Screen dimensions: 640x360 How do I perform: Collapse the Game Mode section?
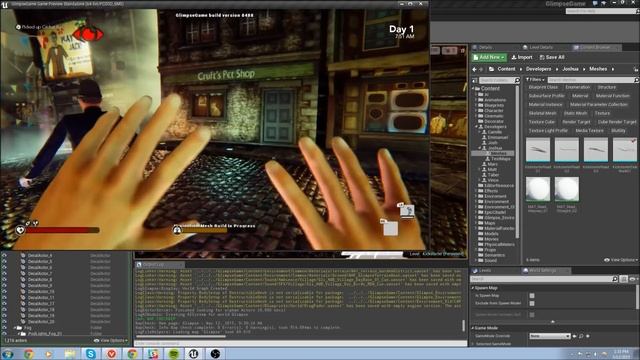coord(473,328)
